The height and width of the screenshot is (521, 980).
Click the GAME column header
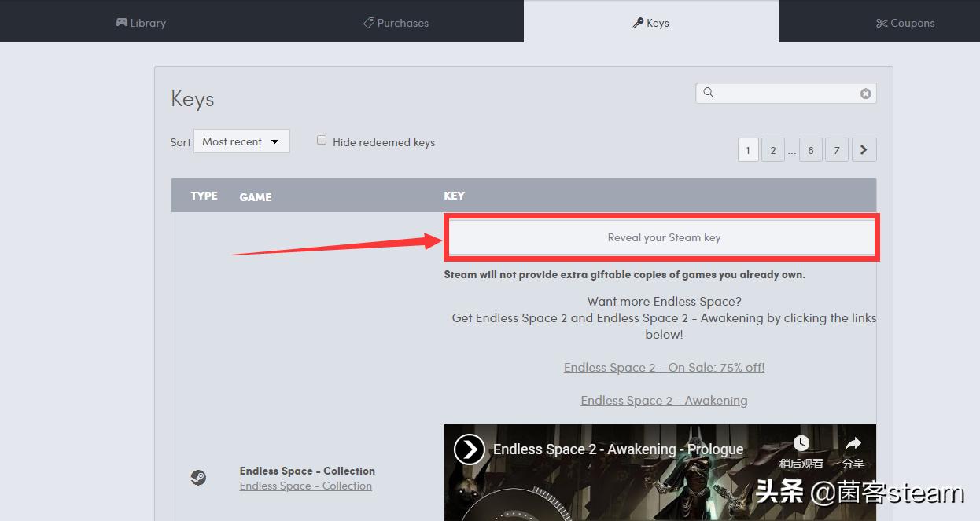click(x=256, y=197)
